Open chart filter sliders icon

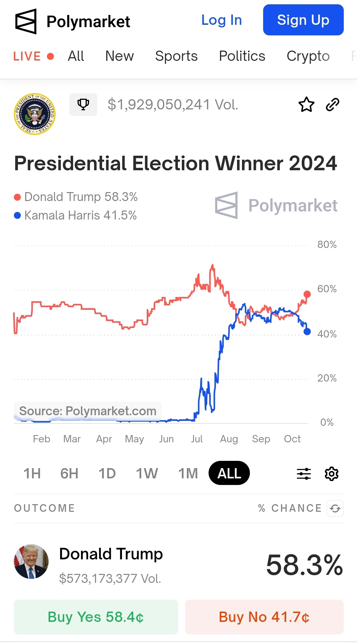[304, 474]
